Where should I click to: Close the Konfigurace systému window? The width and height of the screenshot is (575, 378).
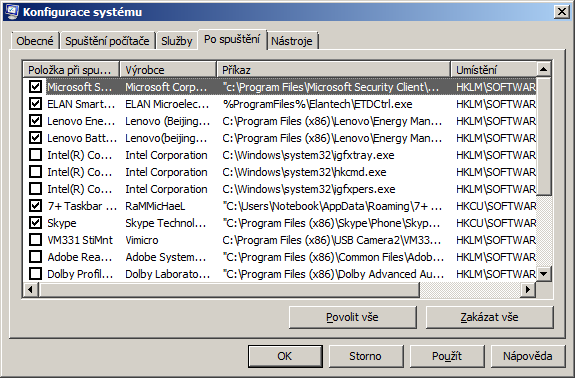(x=562, y=12)
